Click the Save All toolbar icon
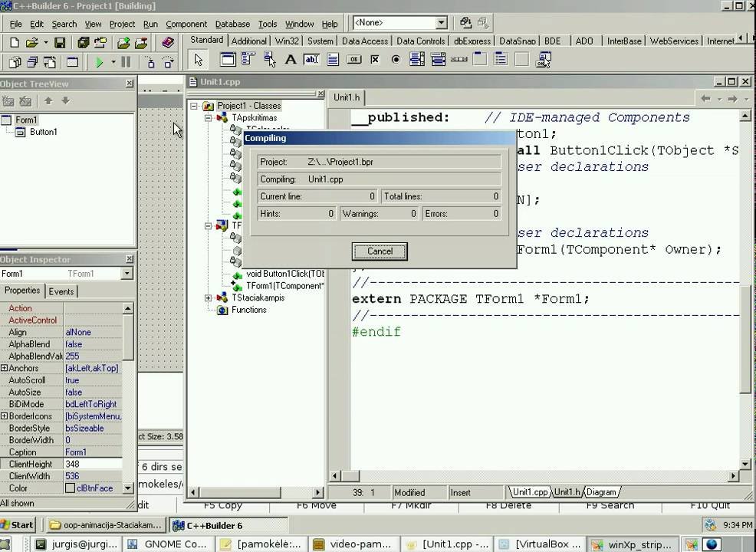Screen dimensions: 756x552 point(84,43)
